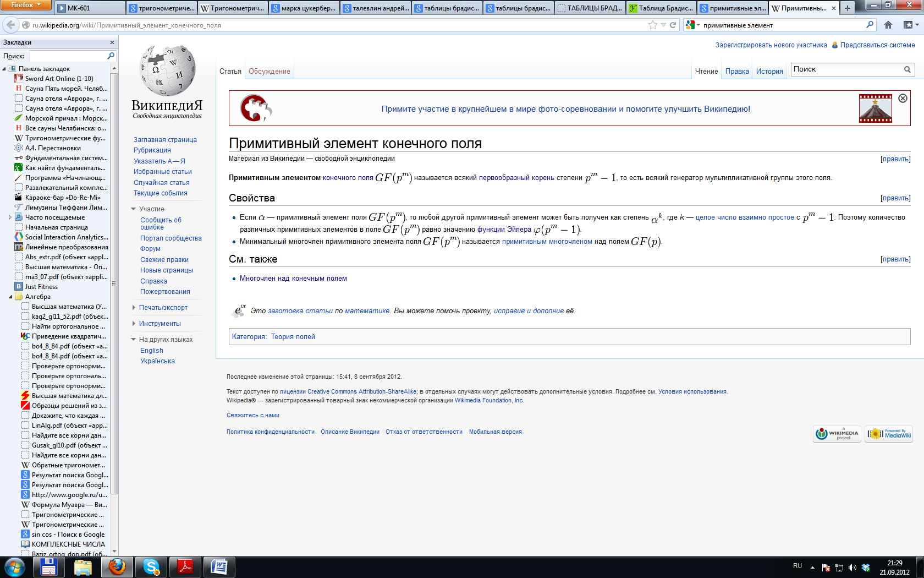The image size is (924, 578).
Task: Switch to the марка цукербер... tab
Action: coord(304,8)
